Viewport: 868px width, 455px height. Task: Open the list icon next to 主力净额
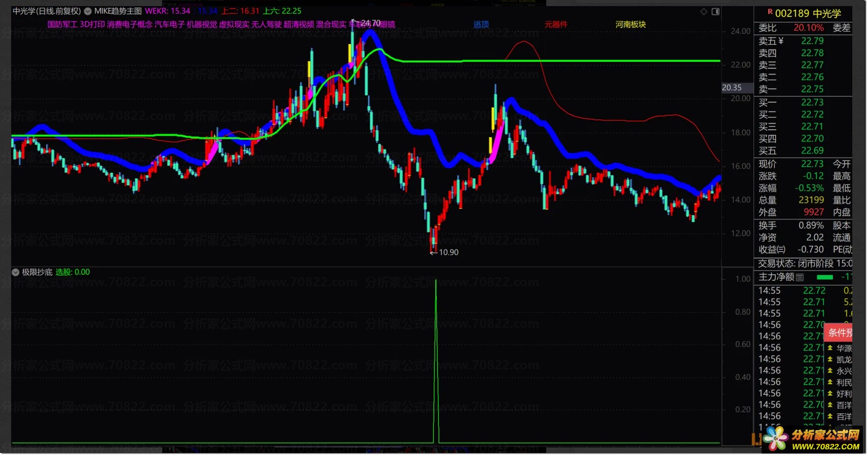click(x=800, y=277)
